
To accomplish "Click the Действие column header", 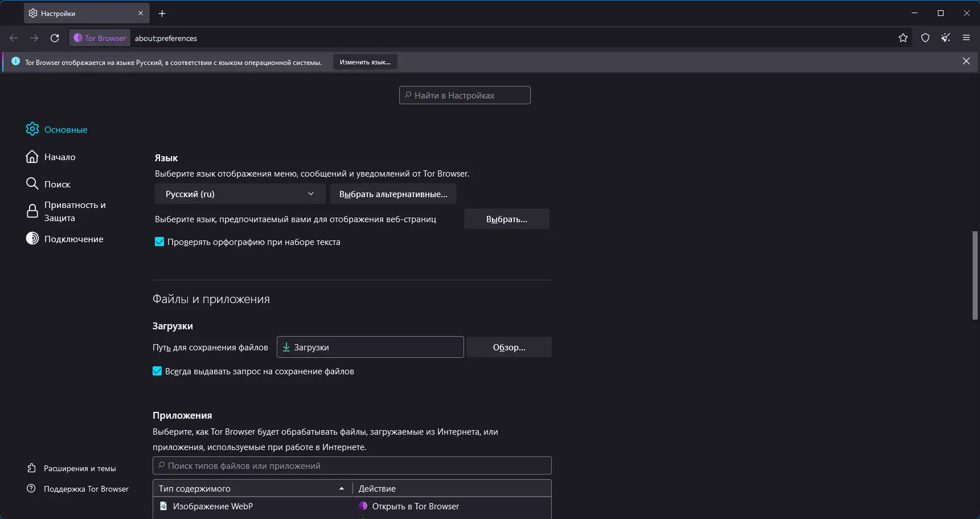I will point(452,489).
